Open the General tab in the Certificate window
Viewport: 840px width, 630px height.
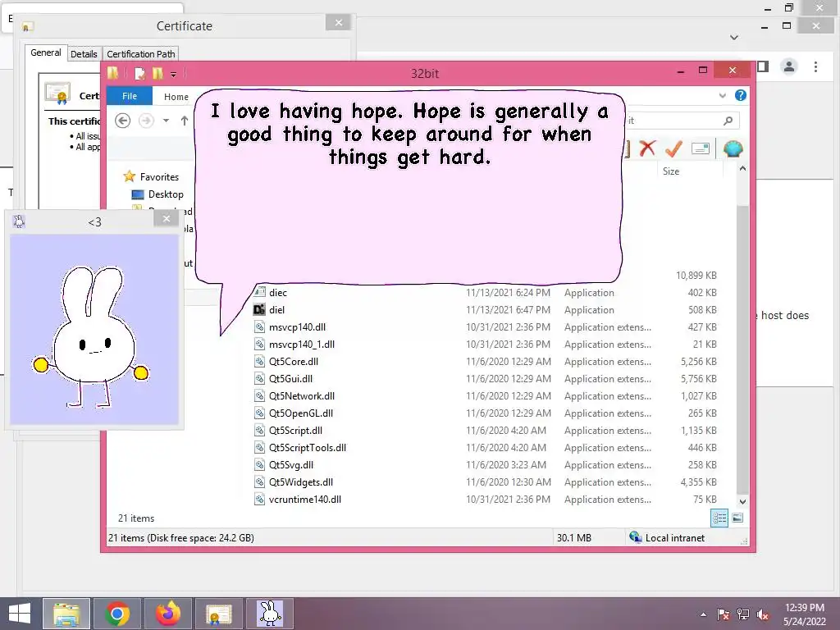pos(46,52)
